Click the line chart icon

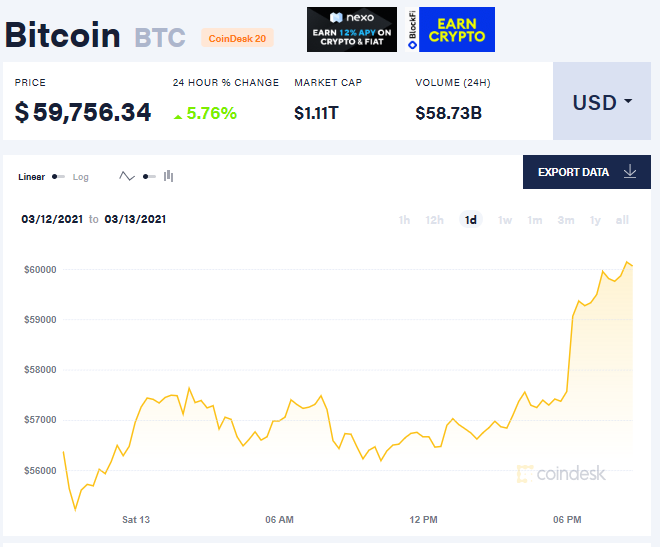tap(127, 177)
